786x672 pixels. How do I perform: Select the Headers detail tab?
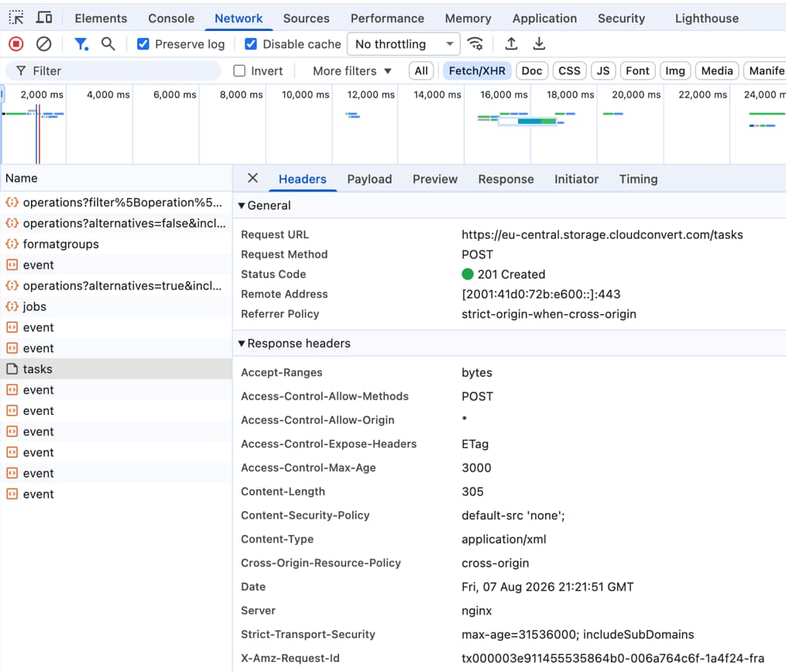click(302, 180)
